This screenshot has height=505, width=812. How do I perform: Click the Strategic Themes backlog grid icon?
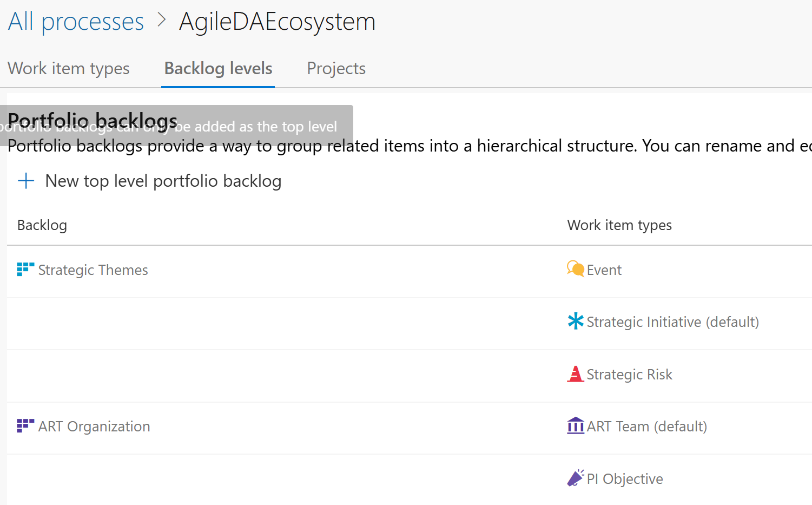tap(25, 269)
